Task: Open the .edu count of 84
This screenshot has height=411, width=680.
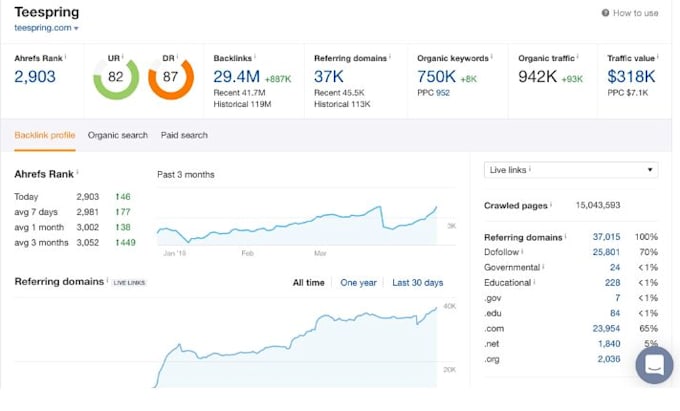Action: click(x=615, y=313)
